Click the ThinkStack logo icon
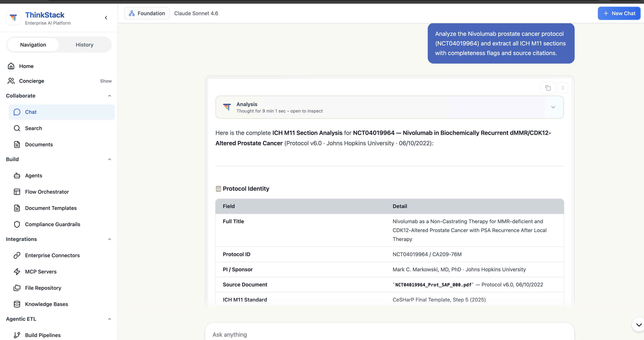 coord(13,18)
